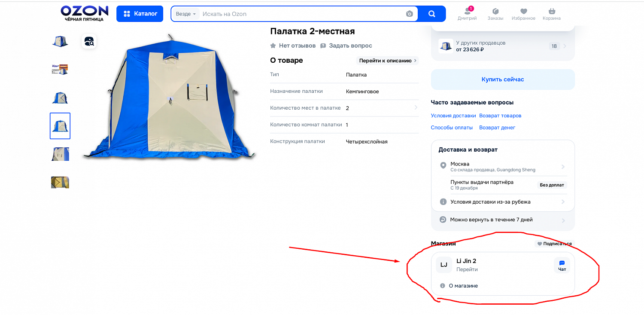Screen dimensions: 644x315
Task: Open the Заказы orders icon
Action: tap(495, 14)
